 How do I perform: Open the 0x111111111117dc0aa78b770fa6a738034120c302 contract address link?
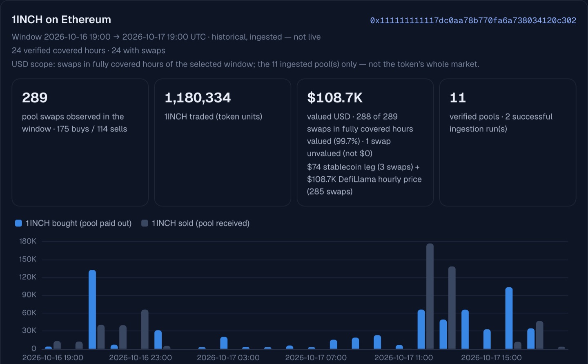(473, 20)
